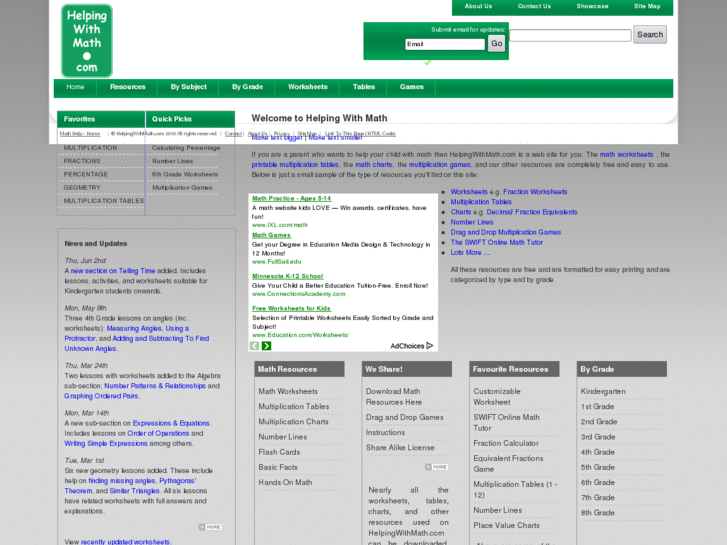This screenshot has height=545, width=727.
Task: Select 4th Grade in By Grade
Action: click(x=598, y=452)
